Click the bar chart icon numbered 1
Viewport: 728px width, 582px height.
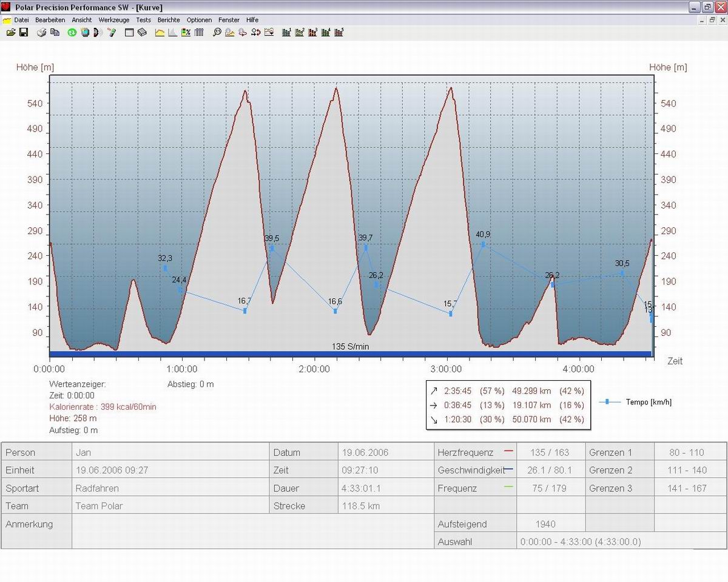tap(287, 32)
